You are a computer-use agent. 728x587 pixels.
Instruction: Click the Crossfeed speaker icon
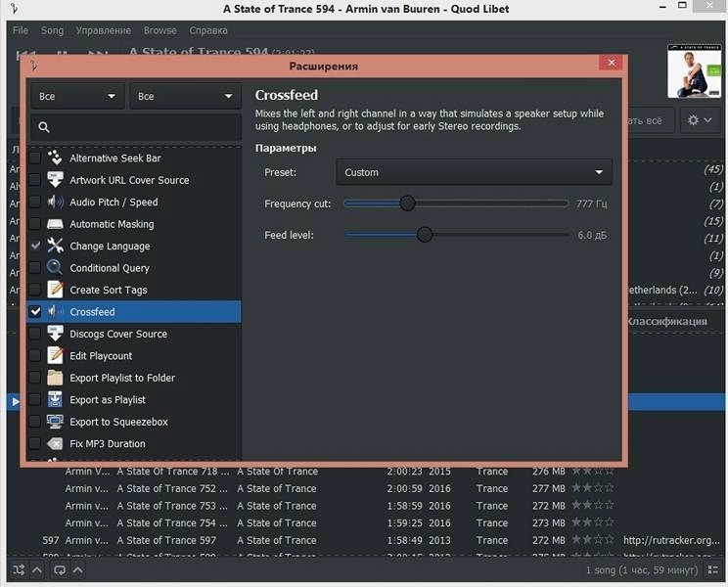(55, 311)
